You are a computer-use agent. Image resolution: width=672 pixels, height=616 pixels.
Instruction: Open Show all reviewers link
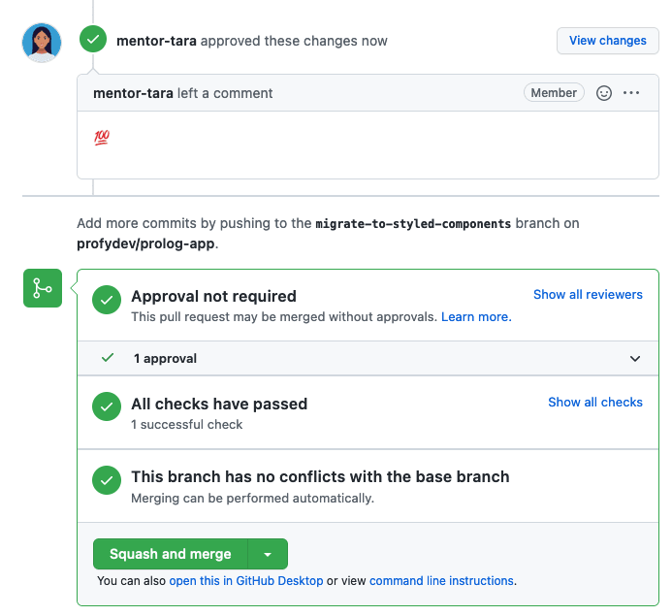tap(588, 295)
